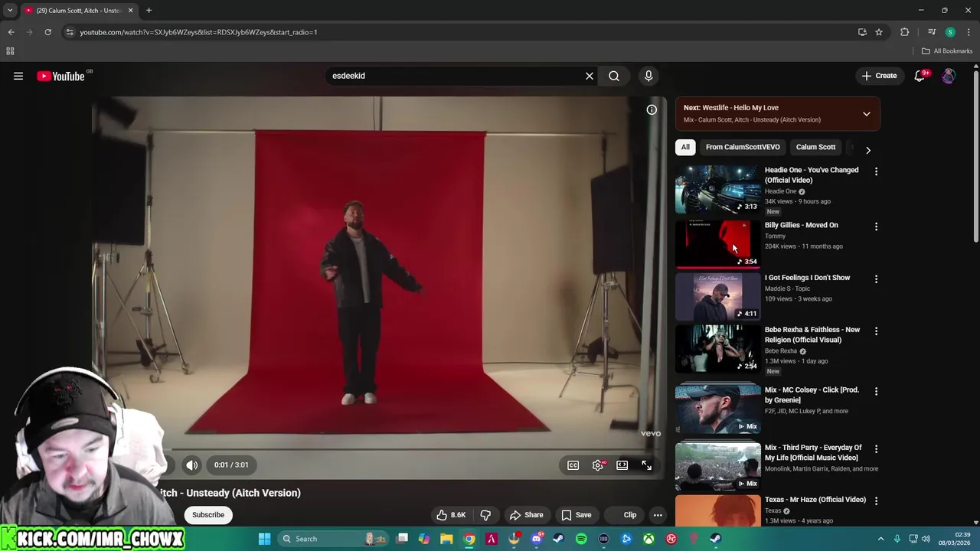The height and width of the screenshot is (551, 980).
Task: Open the Chrome tab search dropdown
Action: (x=10, y=11)
